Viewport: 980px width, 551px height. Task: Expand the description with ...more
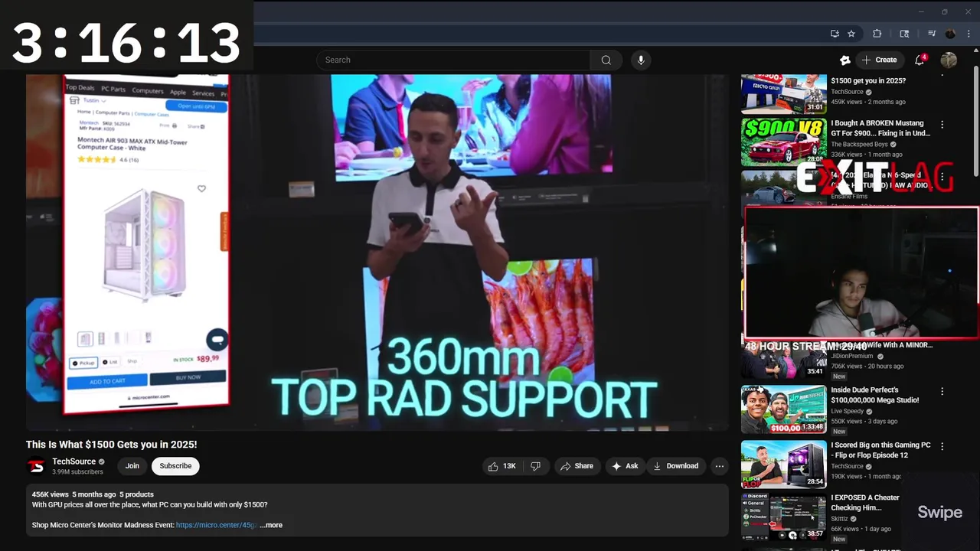(271, 525)
